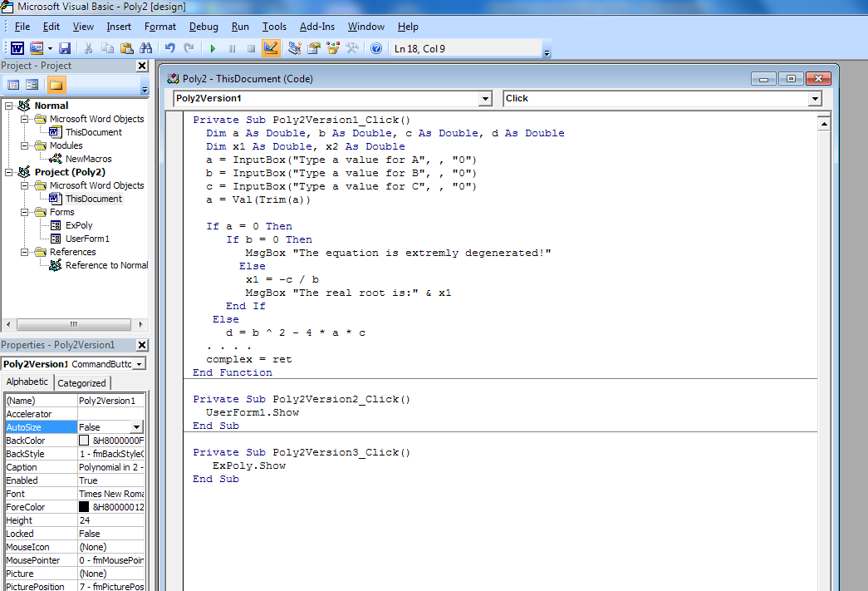
Task: Open the Poly2Version1 object dropdown in code window
Action: coord(485,99)
